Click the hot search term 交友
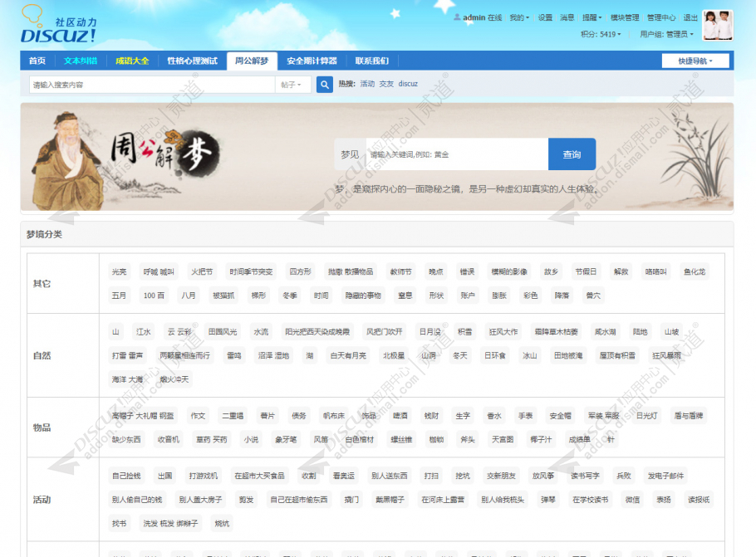Image resolution: width=756 pixels, height=557 pixels. coord(386,84)
